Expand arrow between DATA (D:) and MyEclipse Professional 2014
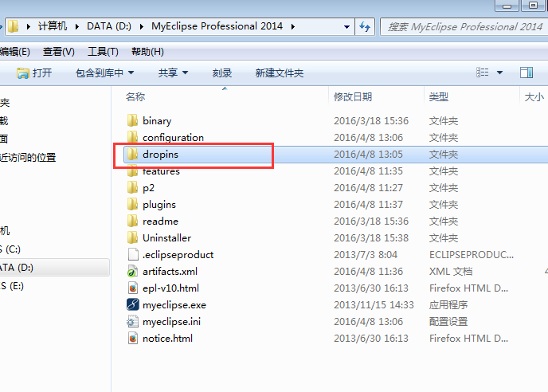The width and height of the screenshot is (548, 392). (x=142, y=26)
